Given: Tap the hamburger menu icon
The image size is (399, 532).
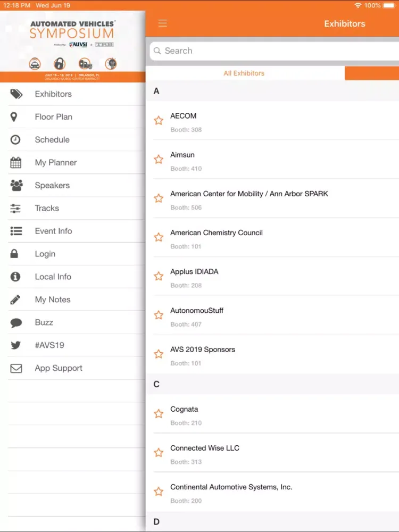Looking at the screenshot, I should 162,23.
